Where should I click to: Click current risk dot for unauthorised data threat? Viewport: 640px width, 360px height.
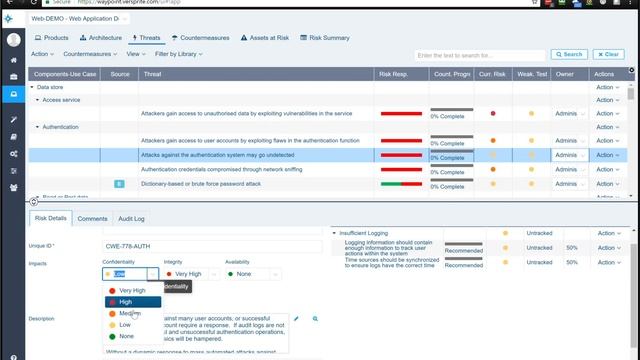click(x=493, y=113)
